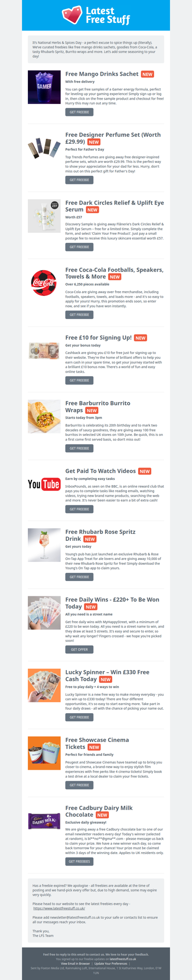Image resolution: width=192 pixels, height=980 pixels.
Task: Click the YouTube logo image
Action: coord(44,484)
